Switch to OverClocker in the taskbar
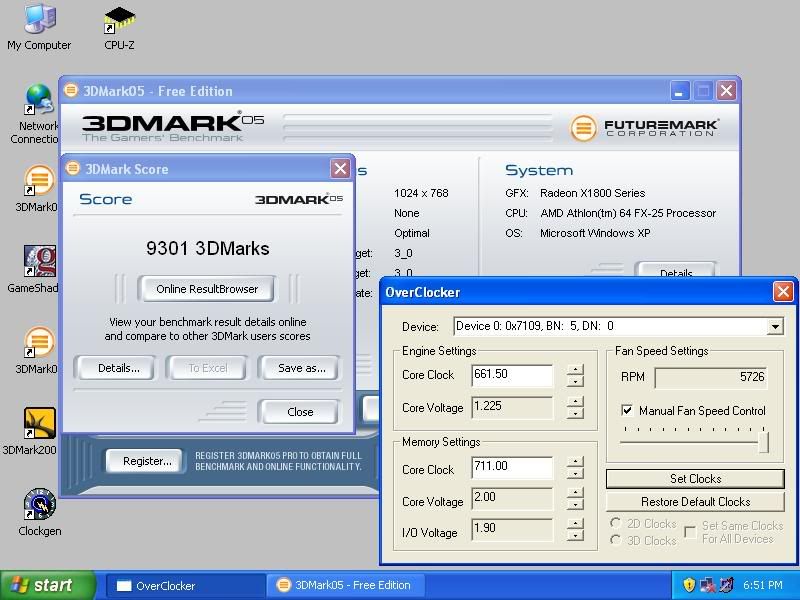Viewport: 800px width, 600px height. point(186,585)
